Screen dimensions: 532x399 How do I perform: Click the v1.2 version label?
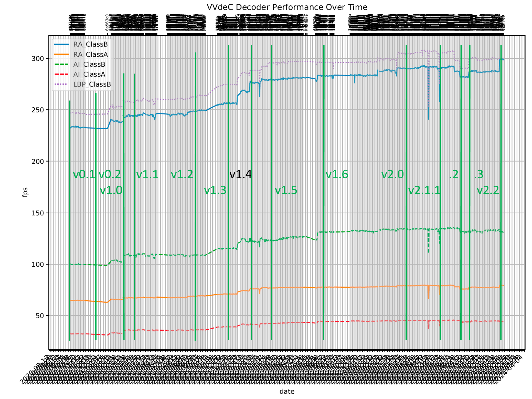click(x=182, y=175)
